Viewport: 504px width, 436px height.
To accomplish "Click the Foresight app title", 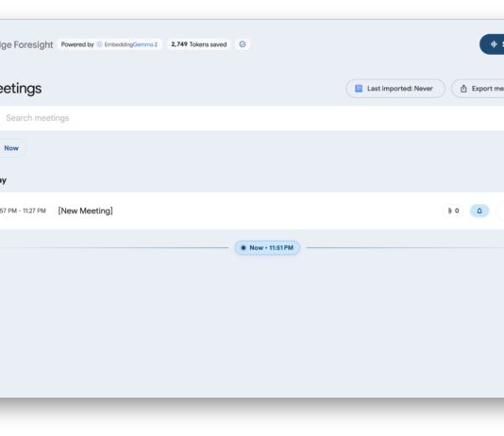I will tap(26, 44).
